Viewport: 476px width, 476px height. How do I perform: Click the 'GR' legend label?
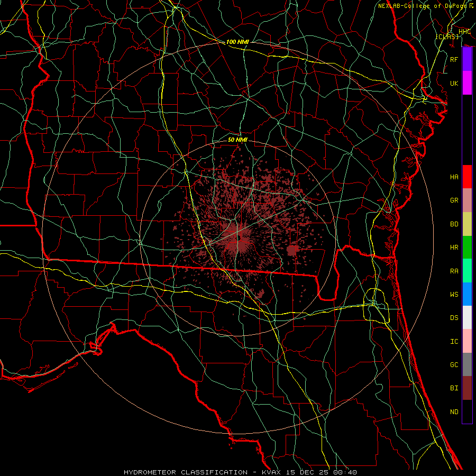click(x=454, y=200)
